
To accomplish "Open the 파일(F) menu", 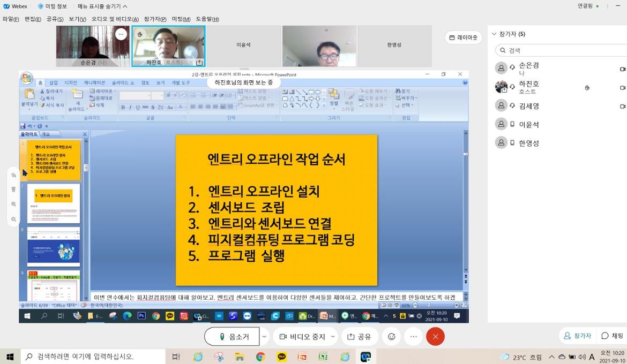I will coord(10,19).
